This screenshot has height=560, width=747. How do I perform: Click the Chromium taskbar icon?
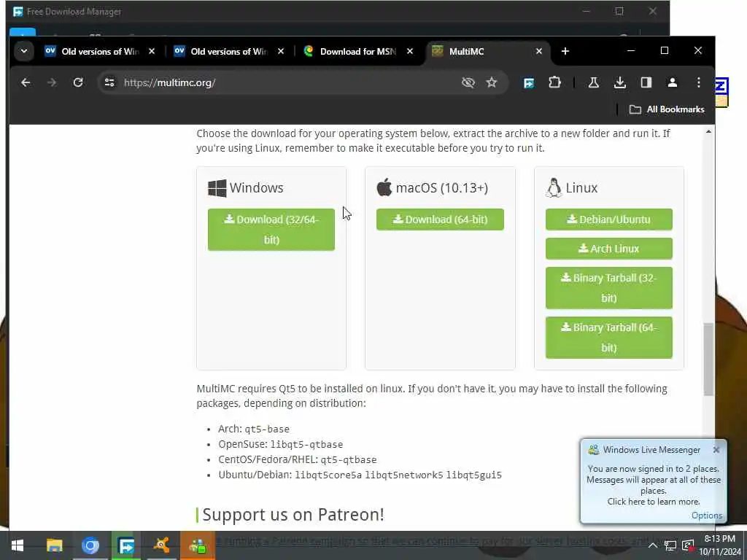(x=90, y=545)
